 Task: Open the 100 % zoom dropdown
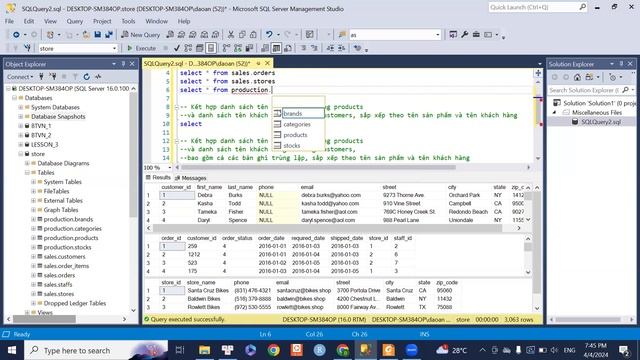click(169, 167)
